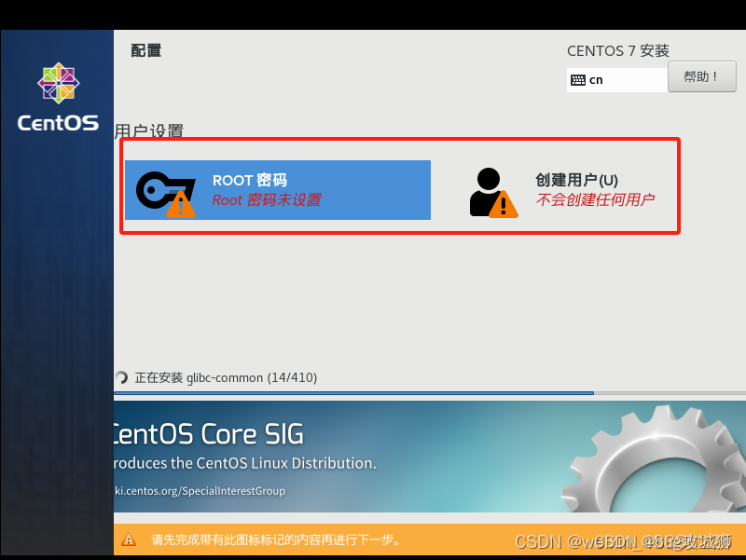The width and height of the screenshot is (746, 560).
Task: Click the 用户设置 section label
Action: pos(149,130)
